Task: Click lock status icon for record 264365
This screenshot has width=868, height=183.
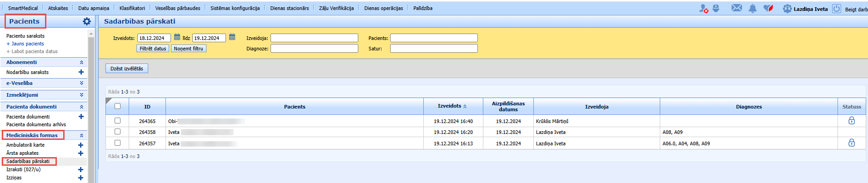Action: [852, 121]
